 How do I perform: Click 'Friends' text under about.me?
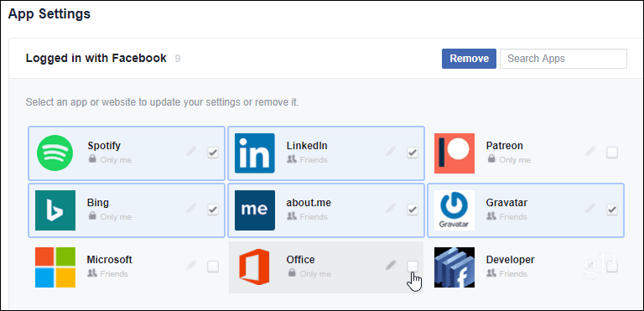314,217
